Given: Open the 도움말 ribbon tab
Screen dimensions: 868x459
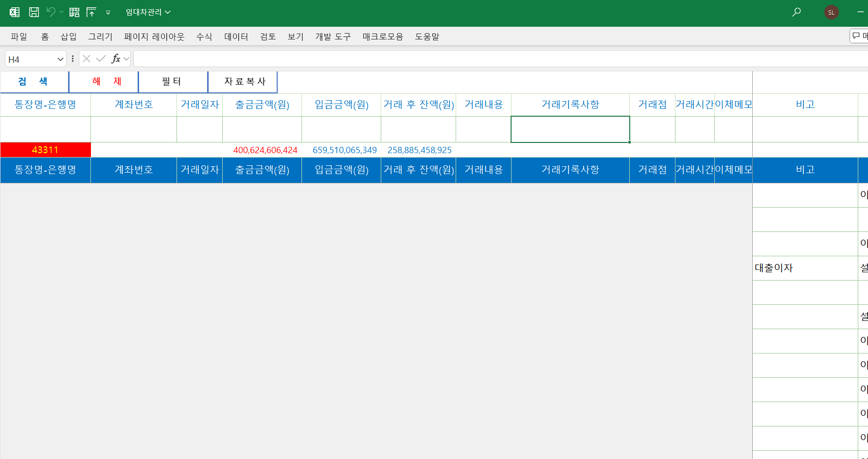Looking at the screenshot, I should pyautogui.click(x=427, y=36).
